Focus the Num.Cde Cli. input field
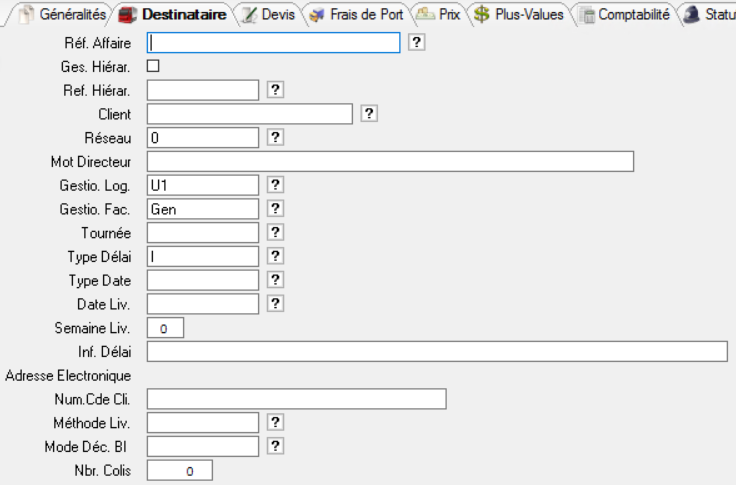 (296, 399)
